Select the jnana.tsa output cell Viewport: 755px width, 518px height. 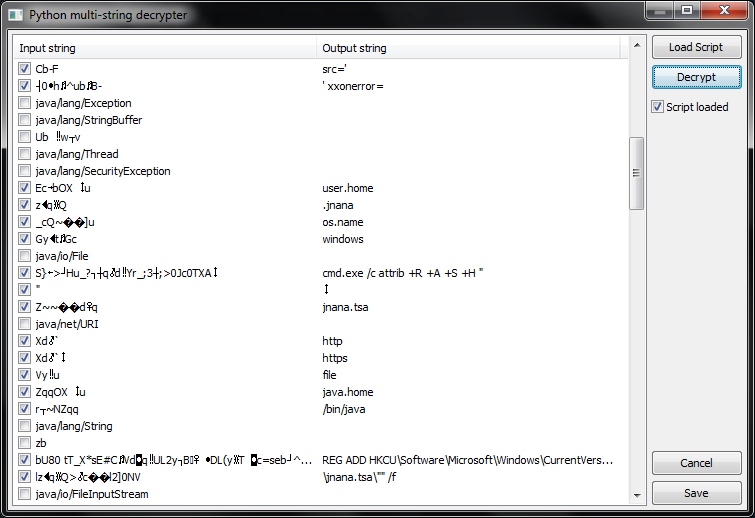pyautogui.click(x=345, y=307)
